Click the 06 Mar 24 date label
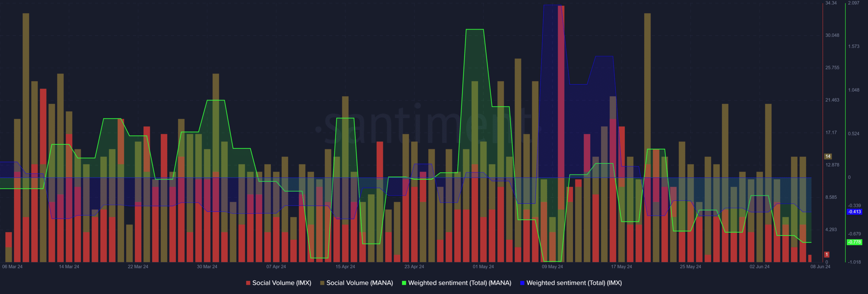This screenshot has height=294, width=868. tap(12, 267)
